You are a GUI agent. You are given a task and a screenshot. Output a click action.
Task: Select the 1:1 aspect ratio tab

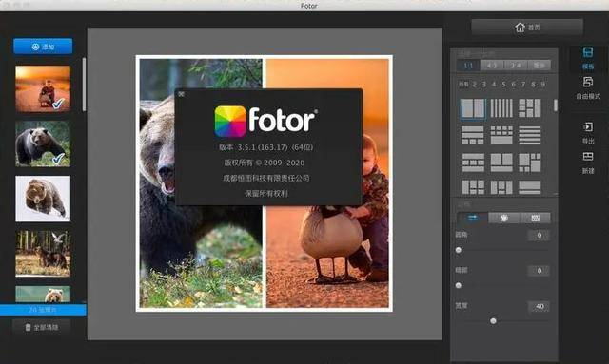click(468, 66)
